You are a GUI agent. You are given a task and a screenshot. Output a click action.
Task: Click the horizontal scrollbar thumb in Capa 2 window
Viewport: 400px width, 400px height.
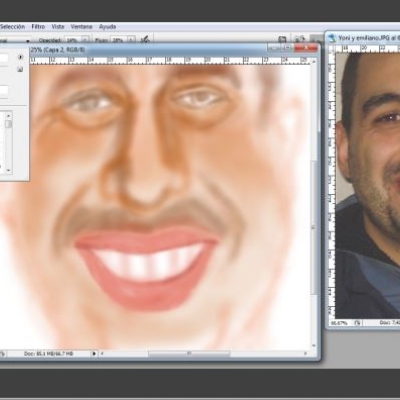click(x=189, y=353)
